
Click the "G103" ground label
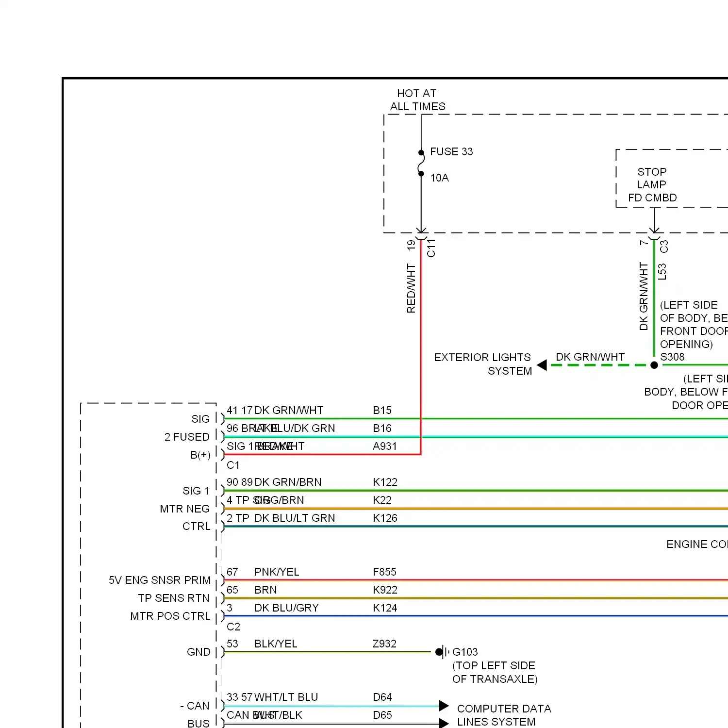click(x=465, y=652)
